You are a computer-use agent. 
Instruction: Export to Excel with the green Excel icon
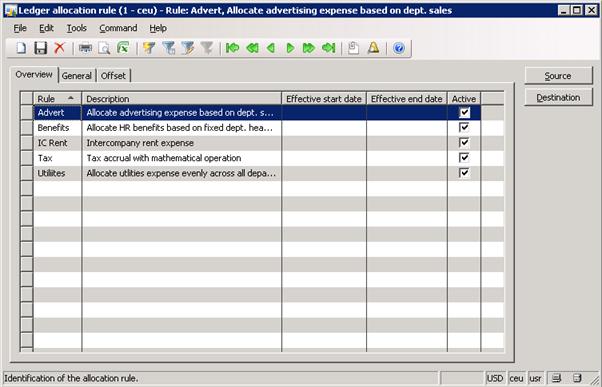point(123,48)
